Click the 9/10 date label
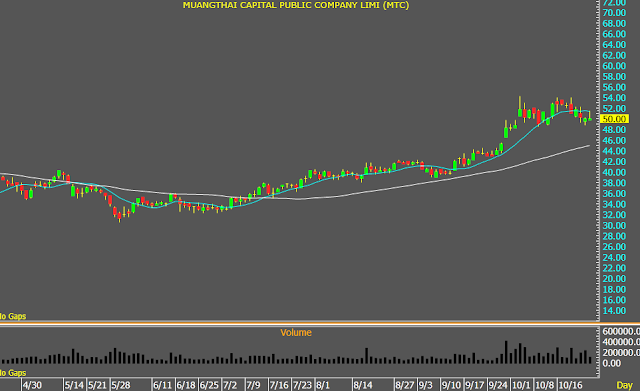Viewport: 640px width, 391px height. 451,385
